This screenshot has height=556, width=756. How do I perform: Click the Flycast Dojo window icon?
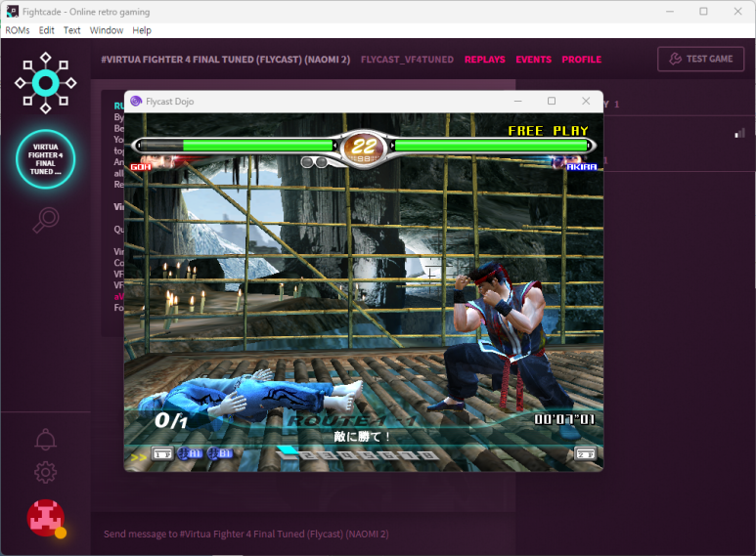(x=136, y=102)
